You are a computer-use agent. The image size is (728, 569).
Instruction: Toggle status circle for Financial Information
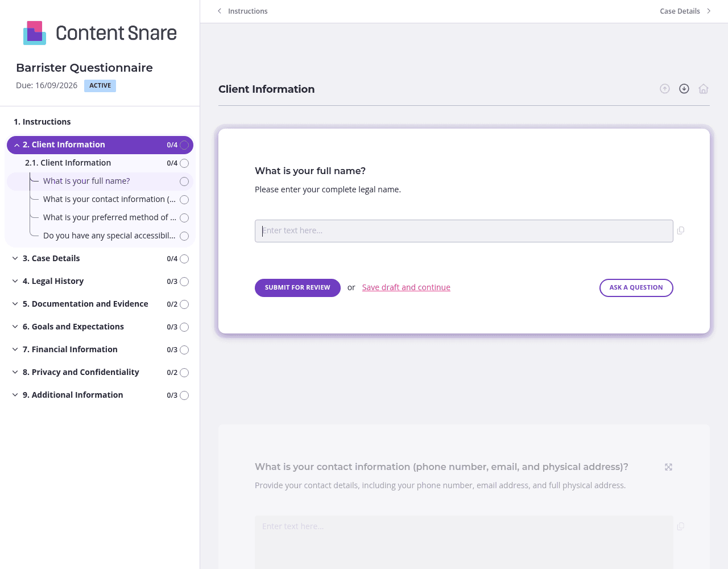coord(184,350)
